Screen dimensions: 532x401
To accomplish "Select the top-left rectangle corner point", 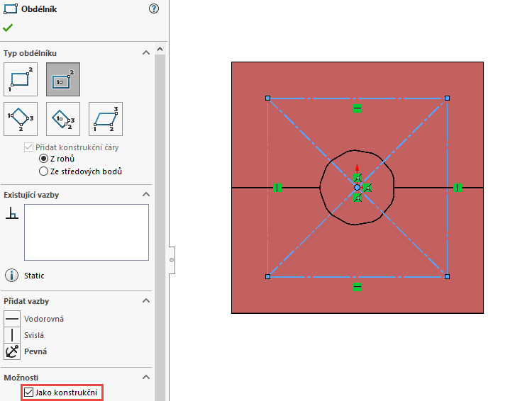I will (267, 98).
